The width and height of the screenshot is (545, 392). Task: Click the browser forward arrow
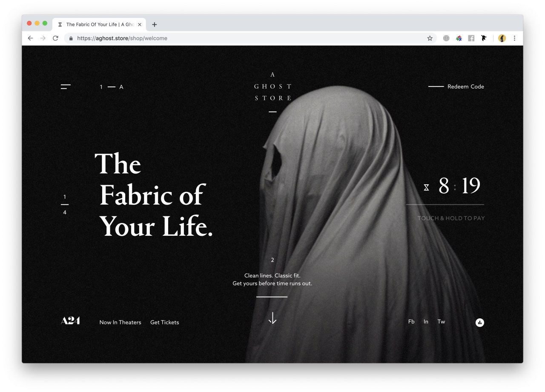click(x=43, y=38)
